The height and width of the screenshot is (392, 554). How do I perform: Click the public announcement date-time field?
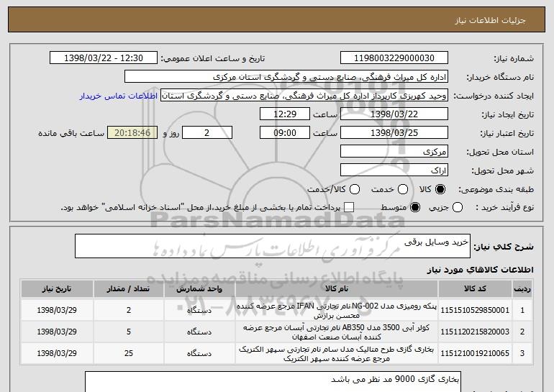(104, 58)
